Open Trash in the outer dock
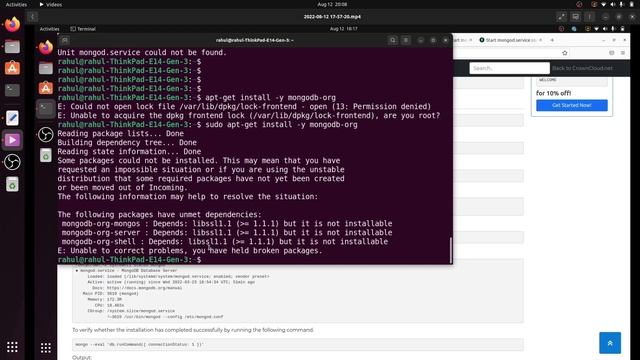The height and width of the screenshot is (360, 640). click(12, 184)
